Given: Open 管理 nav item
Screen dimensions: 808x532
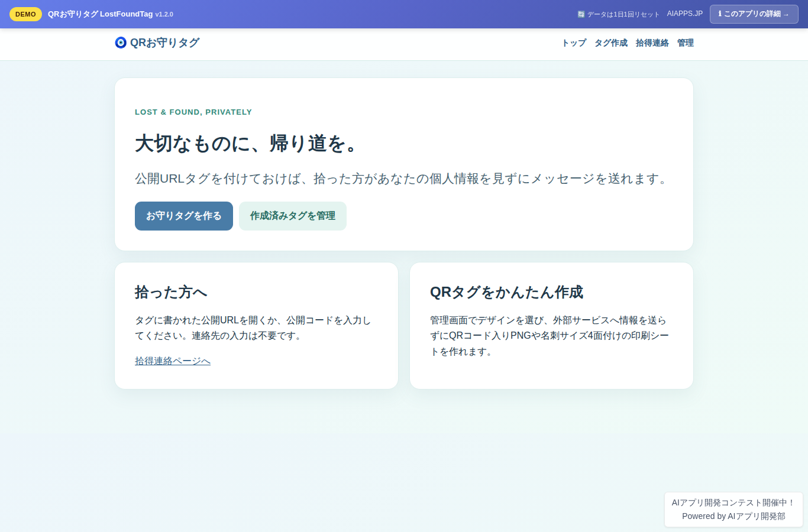Looking at the screenshot, I should 685,43.
